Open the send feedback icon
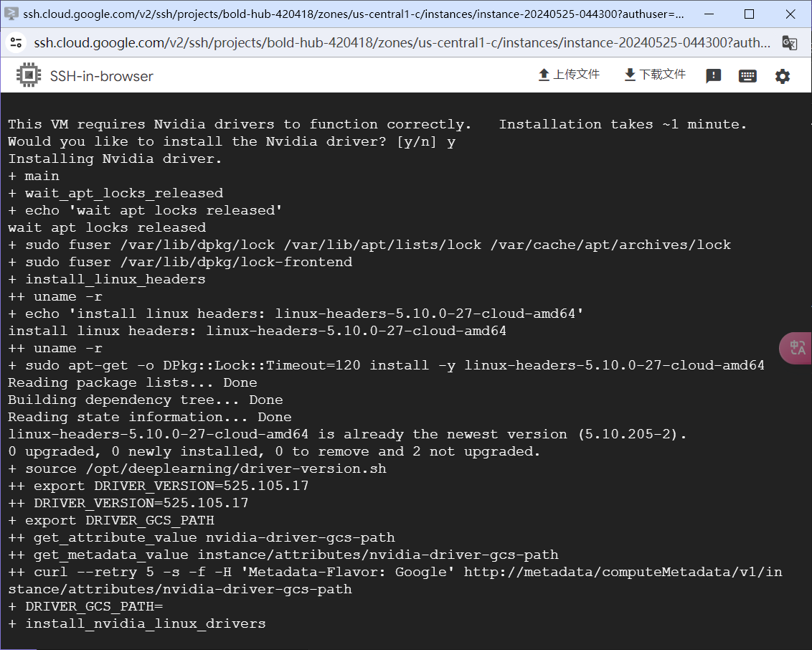812x650 pixels. [713, 76]
